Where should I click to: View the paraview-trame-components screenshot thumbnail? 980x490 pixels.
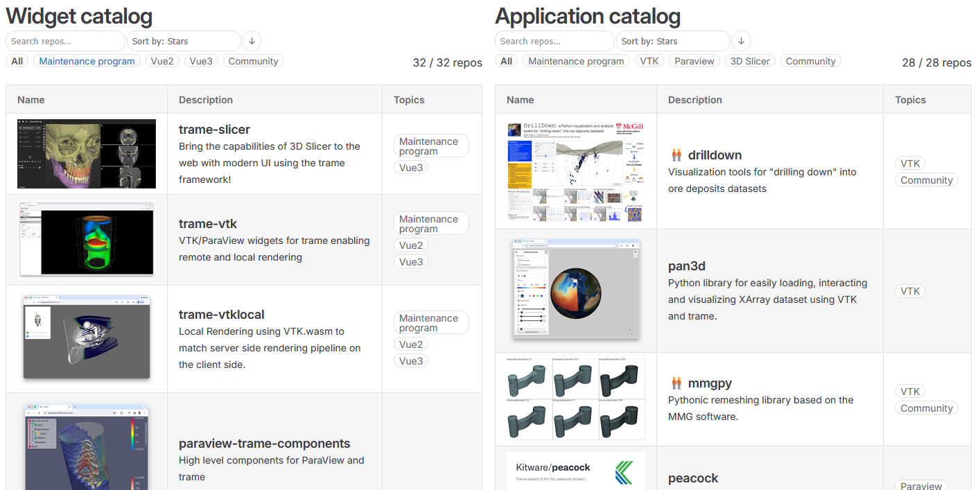coord(87,446)
